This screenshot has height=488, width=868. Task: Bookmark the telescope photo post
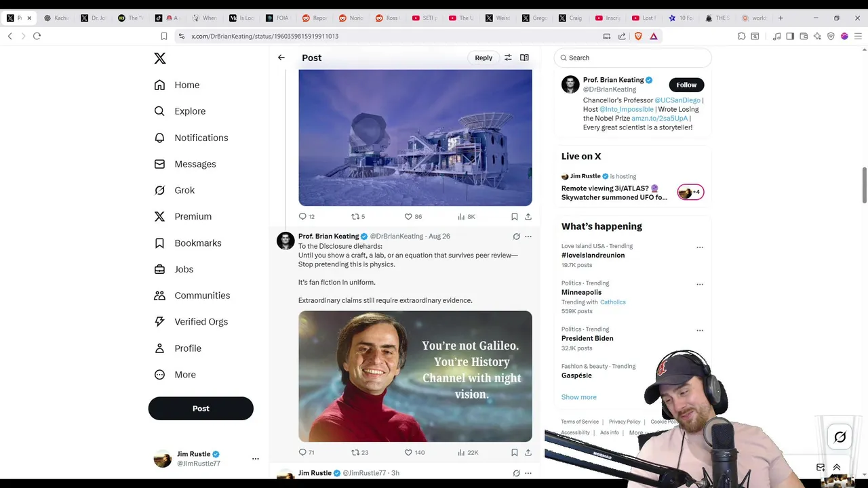click(x=515, y=216)
